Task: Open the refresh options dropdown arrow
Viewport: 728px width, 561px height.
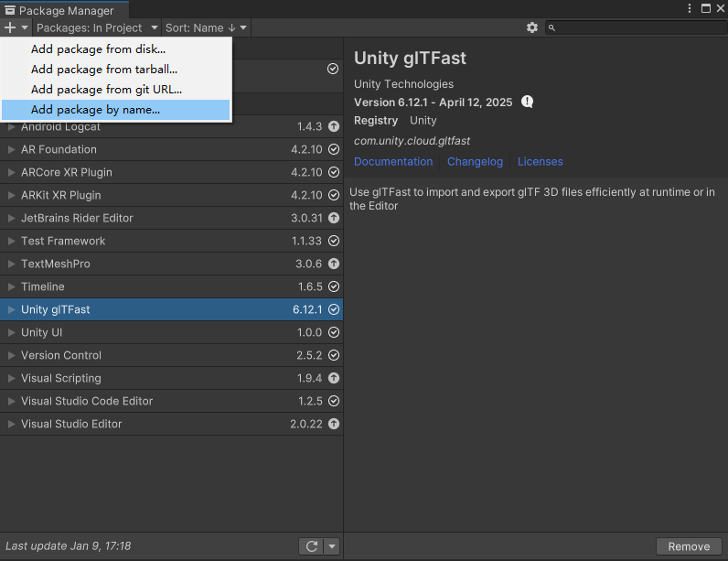Action: [332, 546]
